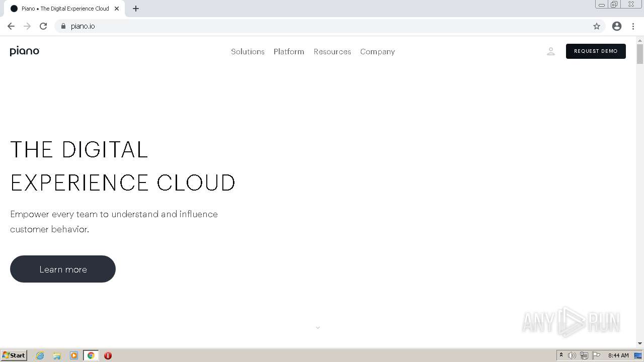
Task: Open the Company menu
Action: tap(377, 52)
